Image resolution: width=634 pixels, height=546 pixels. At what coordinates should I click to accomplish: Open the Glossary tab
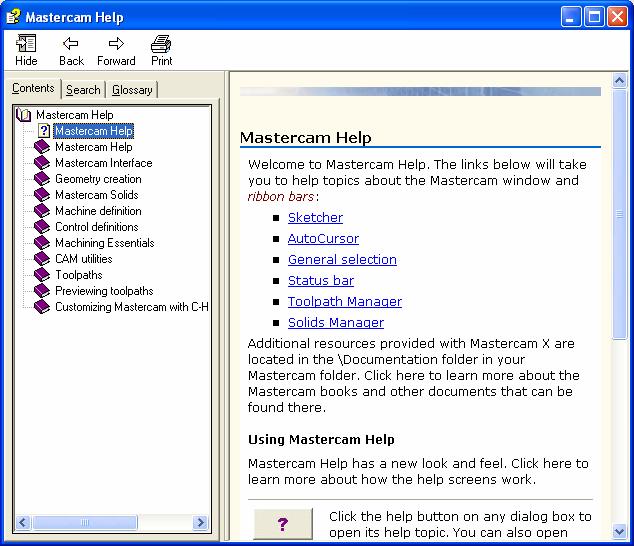132,90
